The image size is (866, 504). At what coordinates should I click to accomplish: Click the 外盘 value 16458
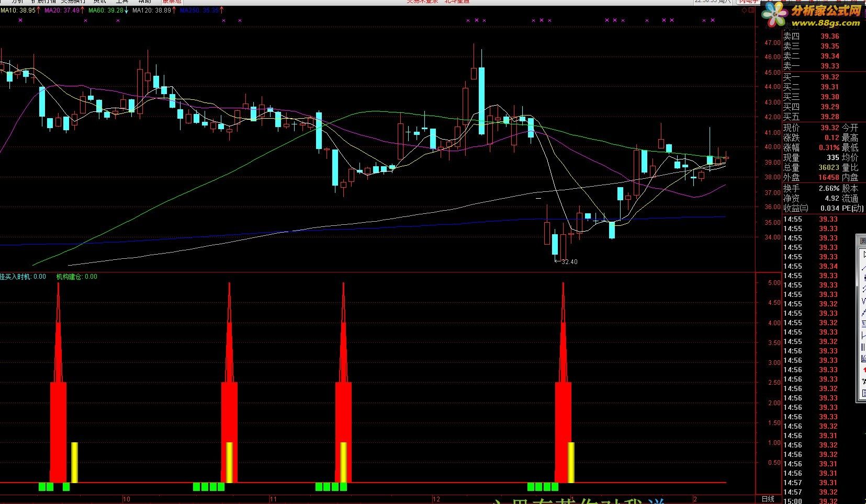[829, 177]
